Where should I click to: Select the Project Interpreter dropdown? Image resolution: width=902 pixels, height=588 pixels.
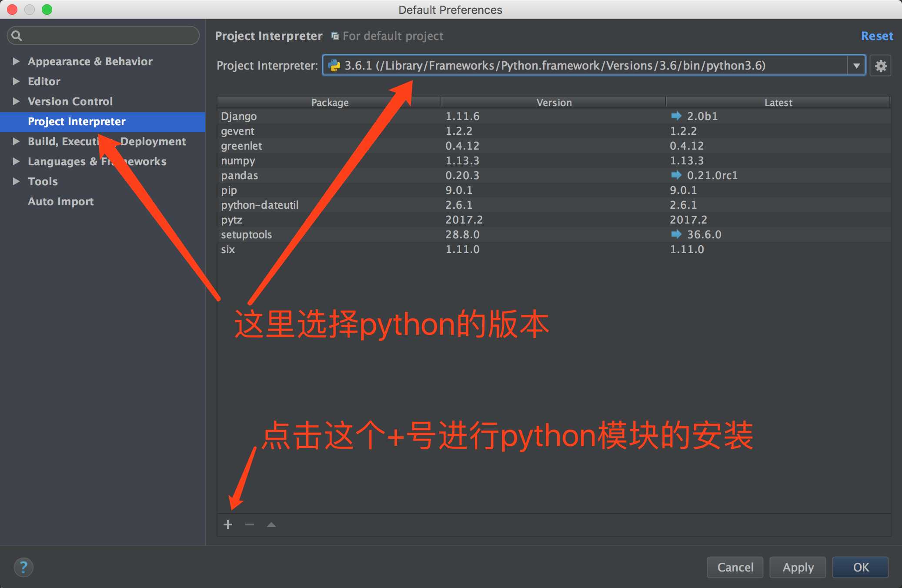858,65
